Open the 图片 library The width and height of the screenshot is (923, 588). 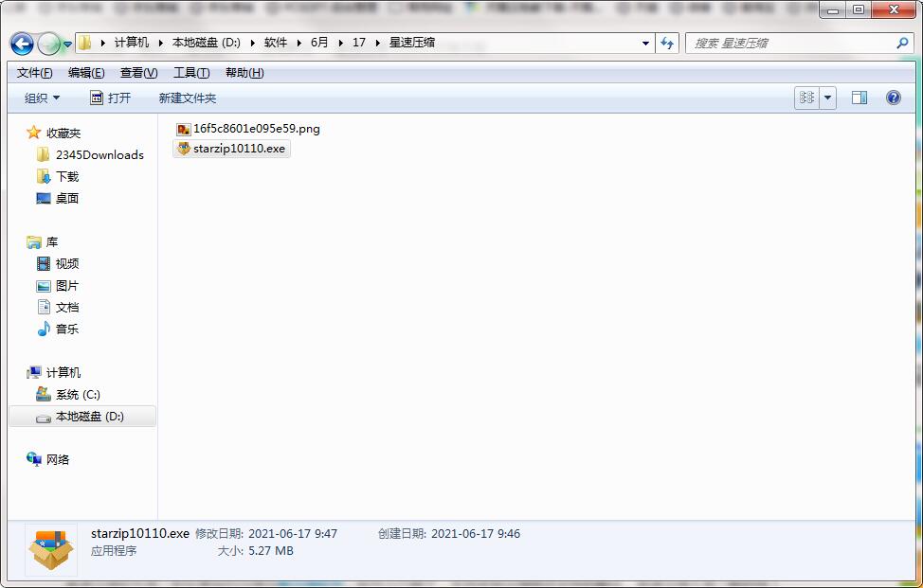(x=58, y=285)
